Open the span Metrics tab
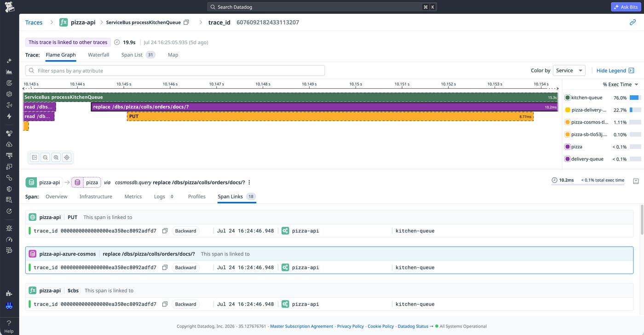The height and width of the screenshot is (335, 644). click(x=133, y=196)
